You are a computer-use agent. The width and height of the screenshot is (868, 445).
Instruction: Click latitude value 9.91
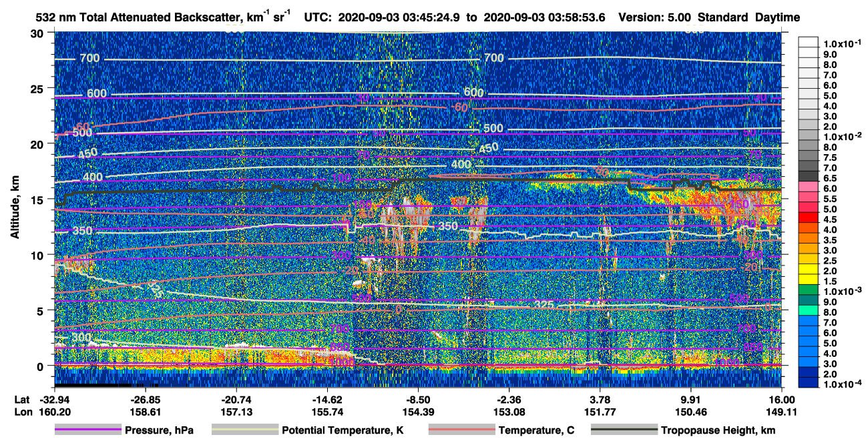pos(691,400)
